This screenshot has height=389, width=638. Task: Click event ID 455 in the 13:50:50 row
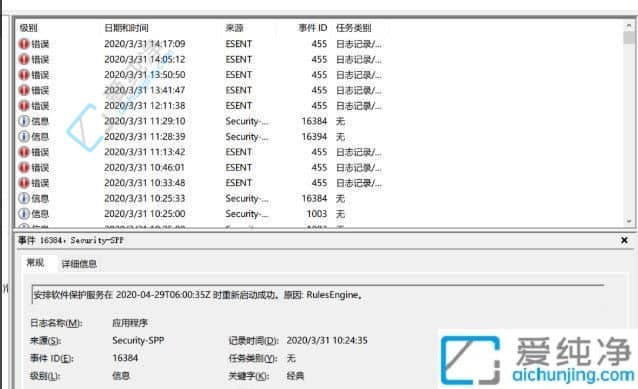point(319,74)
